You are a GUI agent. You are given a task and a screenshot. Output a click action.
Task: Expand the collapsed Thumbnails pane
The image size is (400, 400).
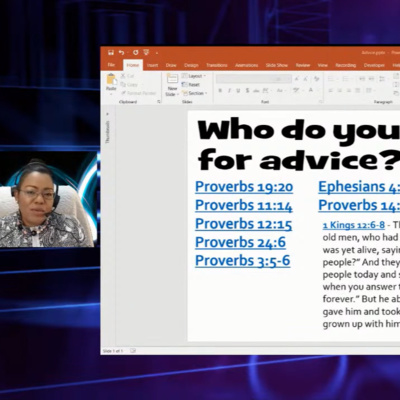(108, 114)
